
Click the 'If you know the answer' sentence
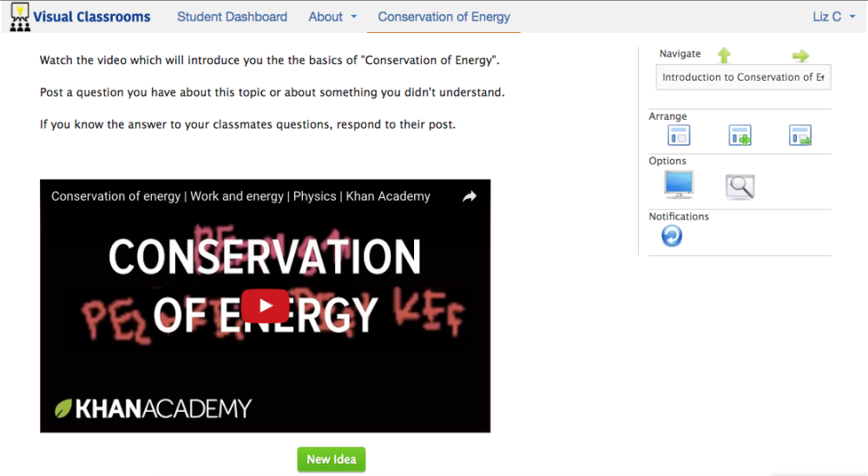247,124
